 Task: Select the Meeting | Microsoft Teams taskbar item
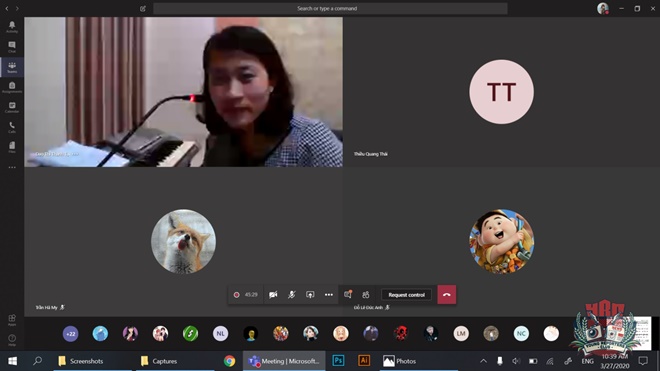(284, 361)
